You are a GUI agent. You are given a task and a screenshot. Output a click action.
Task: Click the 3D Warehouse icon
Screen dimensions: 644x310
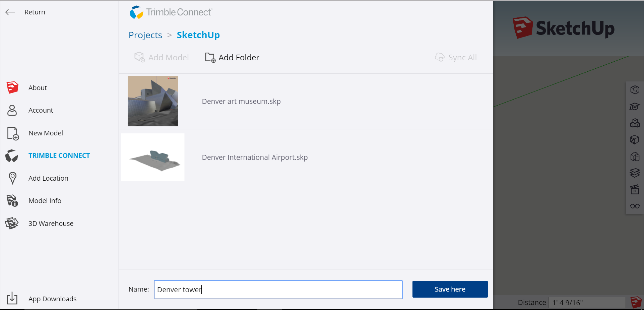tap(12, 223)
